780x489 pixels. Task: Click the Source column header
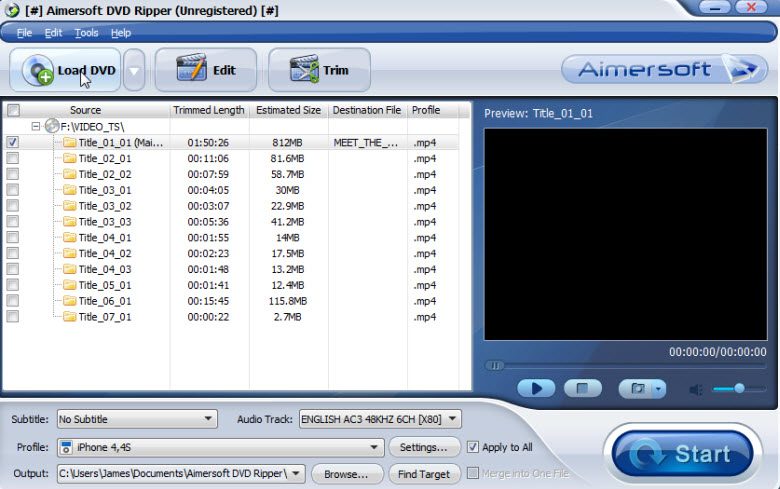pos(86,110)
